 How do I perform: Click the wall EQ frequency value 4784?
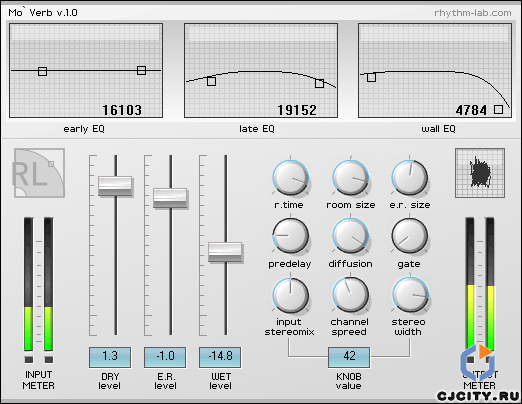[471, 110]
